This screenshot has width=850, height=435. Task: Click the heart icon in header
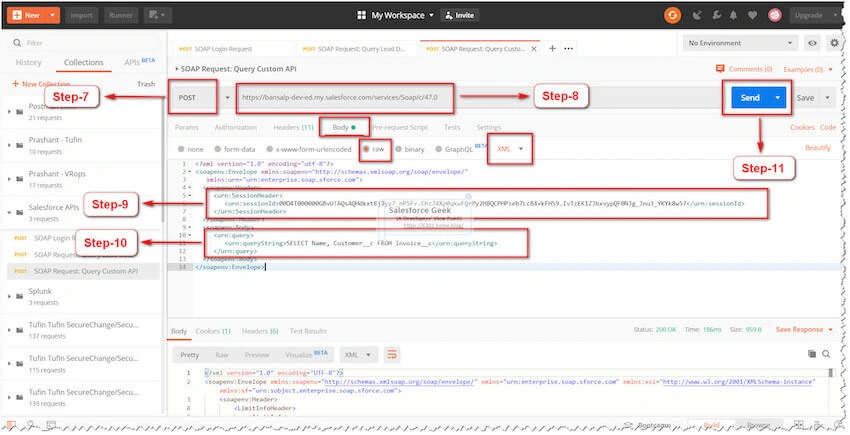coord(752,15)
